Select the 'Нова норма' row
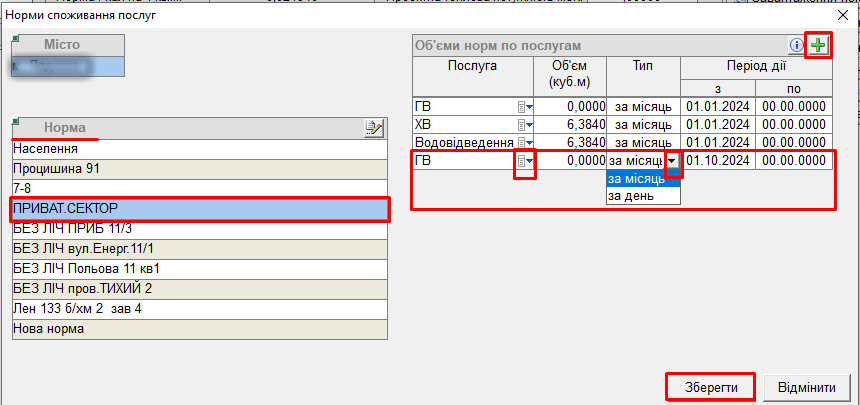This screenshot has height=405, width=860. point(199,328)
